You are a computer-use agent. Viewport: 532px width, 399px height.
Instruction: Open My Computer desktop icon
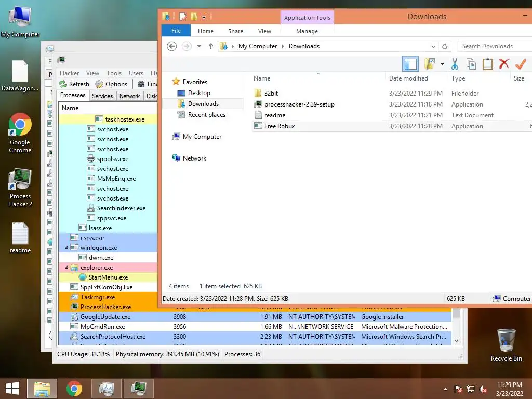(20, 21)
